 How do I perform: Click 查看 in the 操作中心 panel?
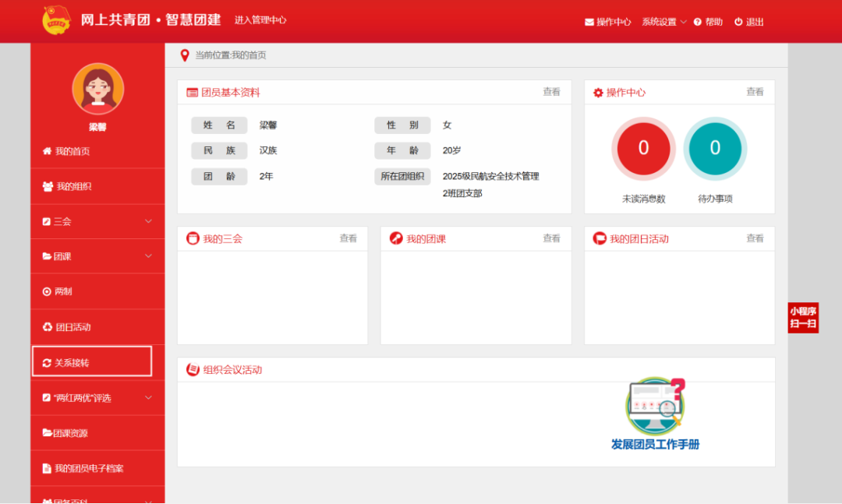(x=755, y=92)
